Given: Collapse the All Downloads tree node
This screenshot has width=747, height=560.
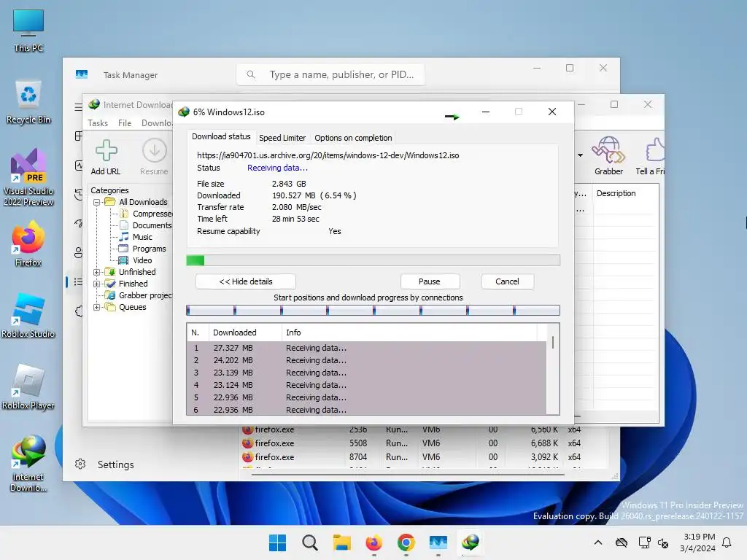Looking at the screenshot, I should [97, 202].
